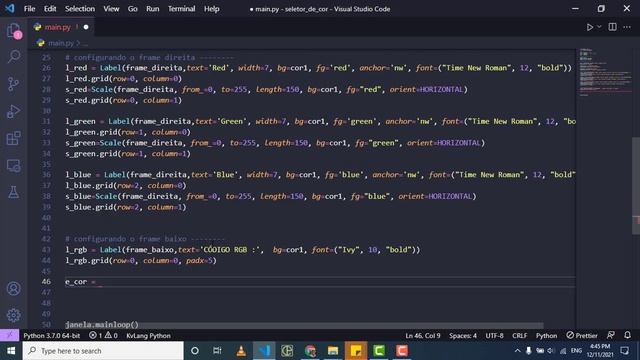Image resolution: width=640 pixels, height=360 pixels.
Task: Open the Search view
Action: tap(13, 56)
